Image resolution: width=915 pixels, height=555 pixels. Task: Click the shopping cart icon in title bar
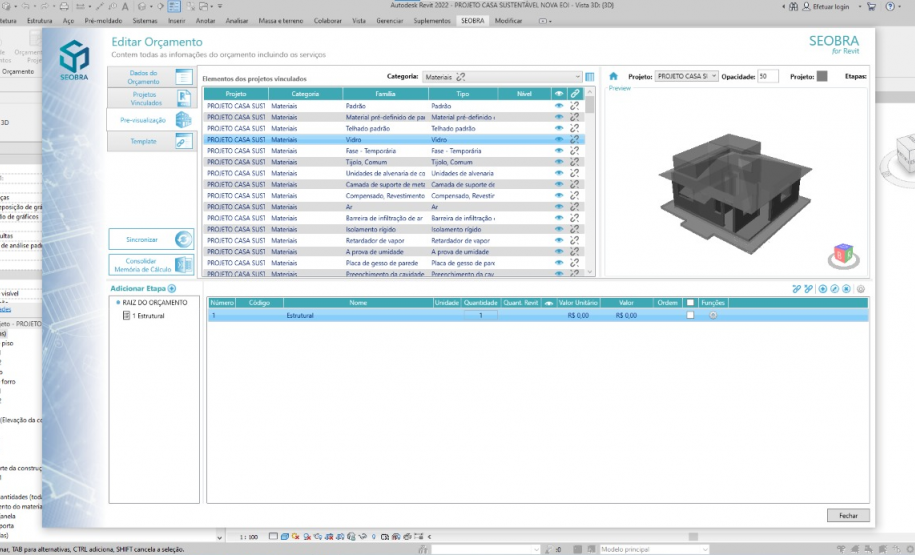871,6
